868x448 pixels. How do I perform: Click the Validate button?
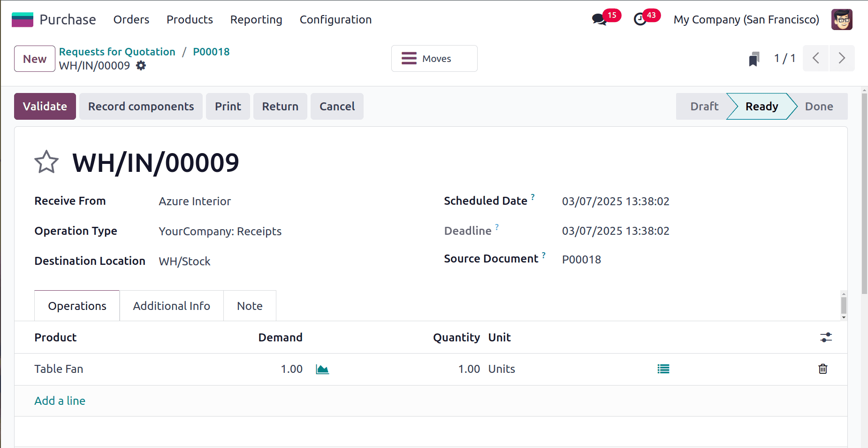[x=45, y=107]
